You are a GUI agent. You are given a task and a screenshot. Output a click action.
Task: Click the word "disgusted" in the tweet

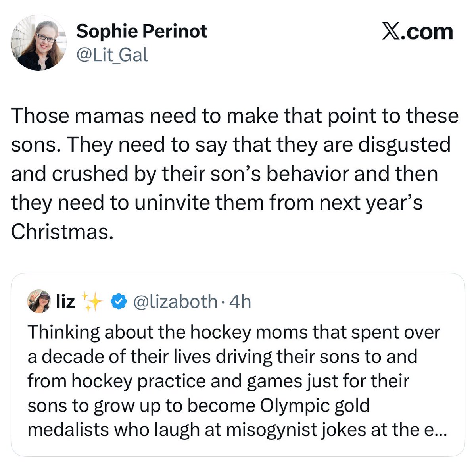coord(404,144)
